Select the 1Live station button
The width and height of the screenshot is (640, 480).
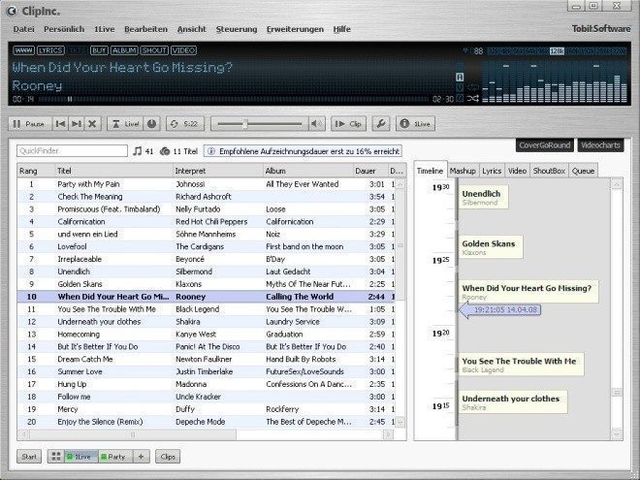(x=81, y=457)
